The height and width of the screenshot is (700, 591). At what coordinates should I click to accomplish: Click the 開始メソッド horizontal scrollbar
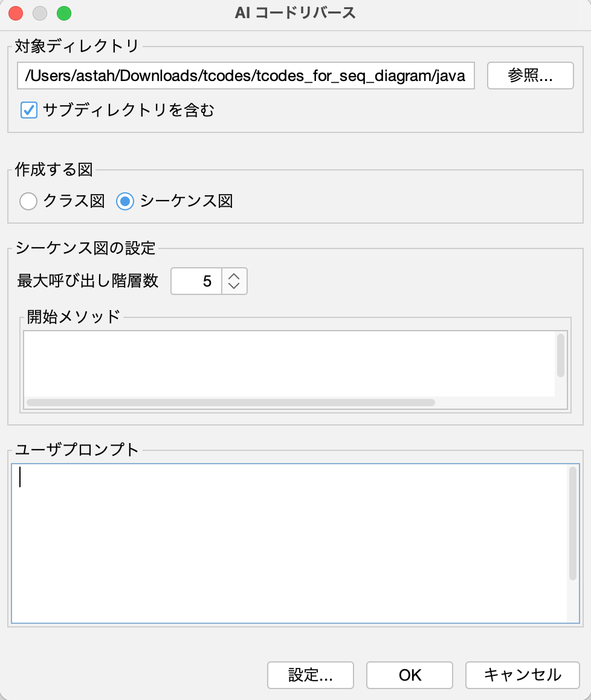pyautogui.click(x=231, y=403)
